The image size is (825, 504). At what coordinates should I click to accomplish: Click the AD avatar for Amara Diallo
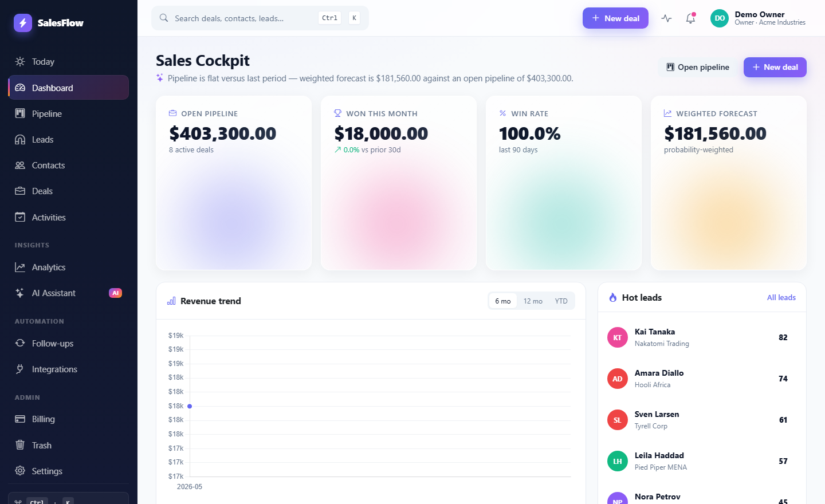(x=618, y=379)
